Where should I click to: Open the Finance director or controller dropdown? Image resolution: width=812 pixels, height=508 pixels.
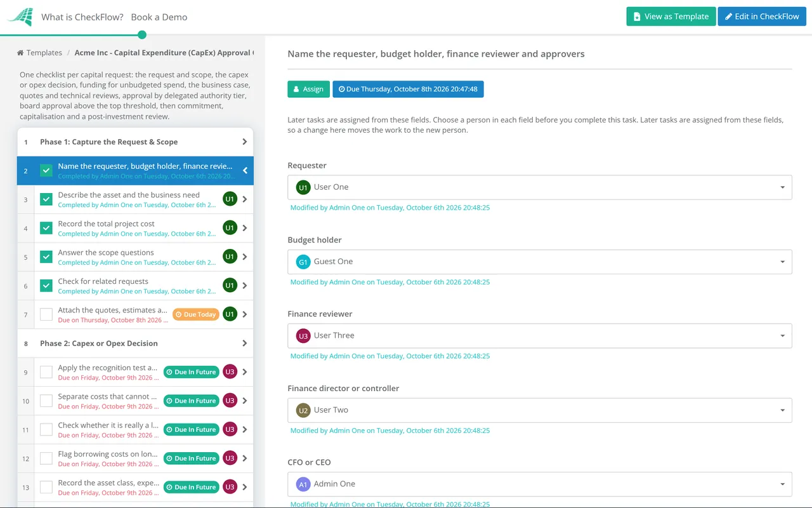coord(540,410)
